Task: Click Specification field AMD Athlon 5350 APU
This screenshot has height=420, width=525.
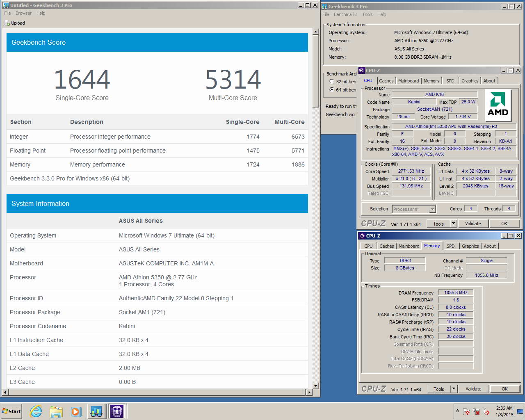Action: pyautogui.click(x=454, y=126)
